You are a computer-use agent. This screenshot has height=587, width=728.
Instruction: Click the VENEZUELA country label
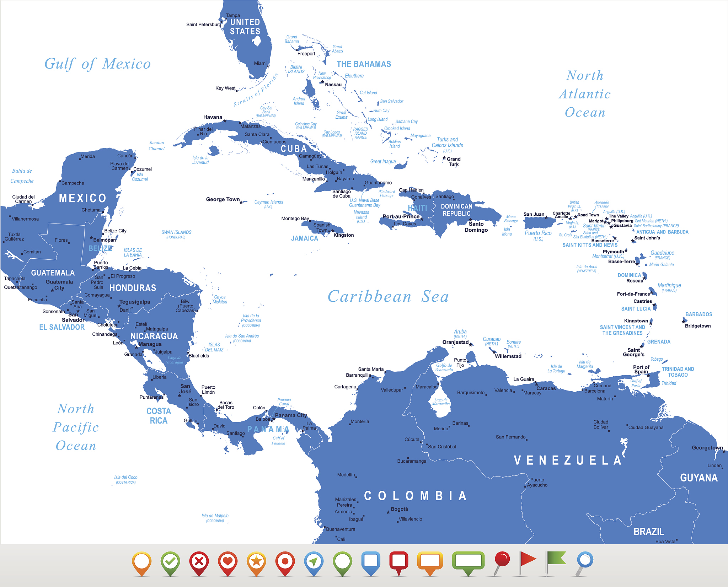[x=568, y=461]
